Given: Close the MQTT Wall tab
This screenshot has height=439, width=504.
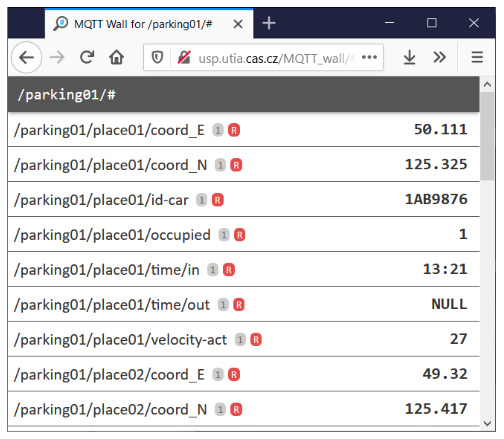Looking at the screenshot, I should (x=238, y=24).
